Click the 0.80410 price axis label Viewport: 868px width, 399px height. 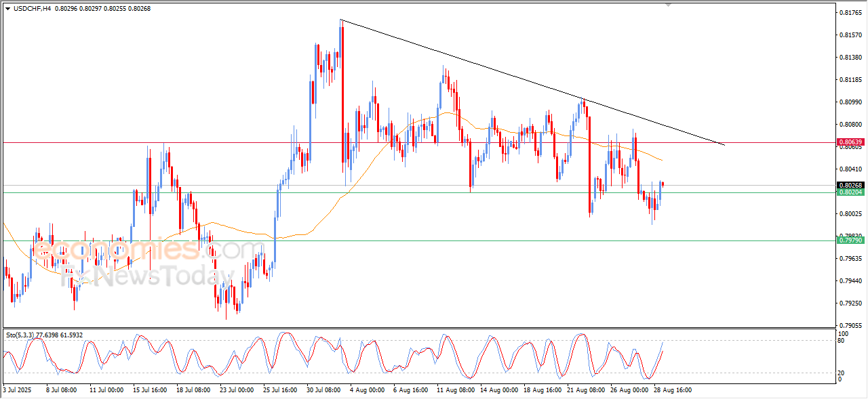[850, 169]
